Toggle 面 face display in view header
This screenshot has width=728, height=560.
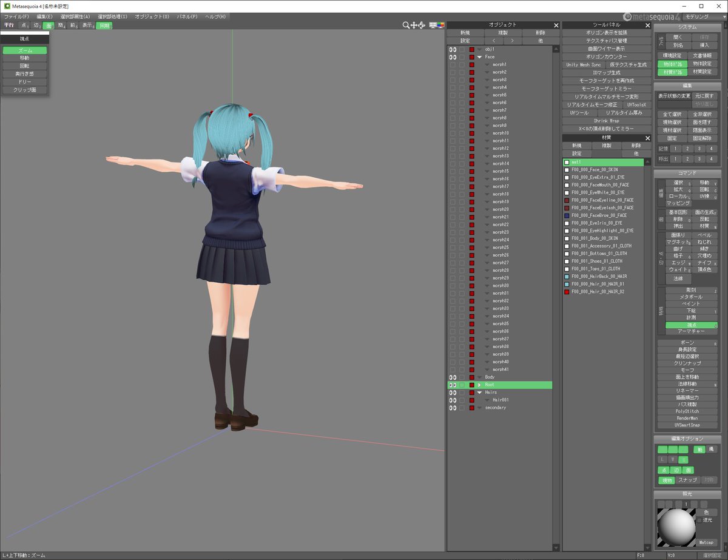[x=48, y=25]
